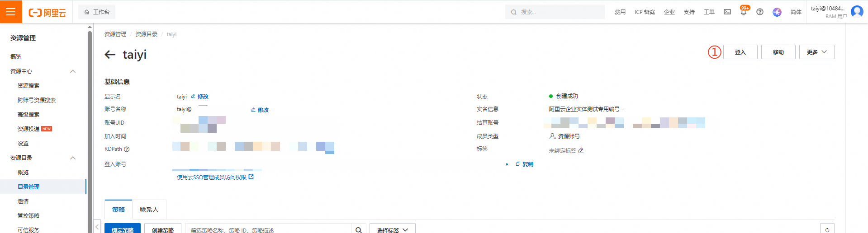Screen dimensions: 868x233
Task: Edit tags with the pencil icon
Action: coord(581,150)
